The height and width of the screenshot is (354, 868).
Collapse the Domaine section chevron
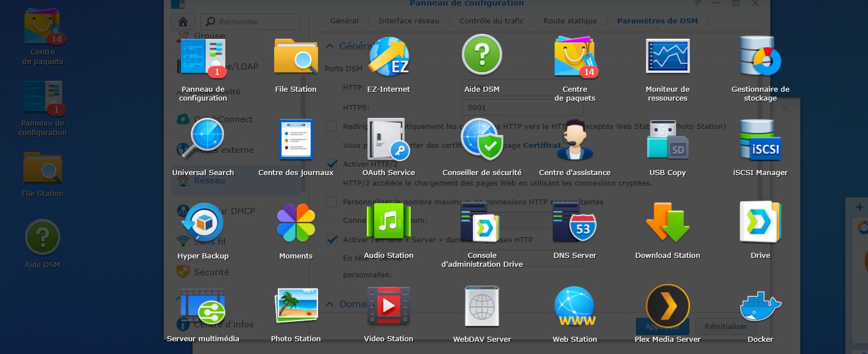[330, 304]
